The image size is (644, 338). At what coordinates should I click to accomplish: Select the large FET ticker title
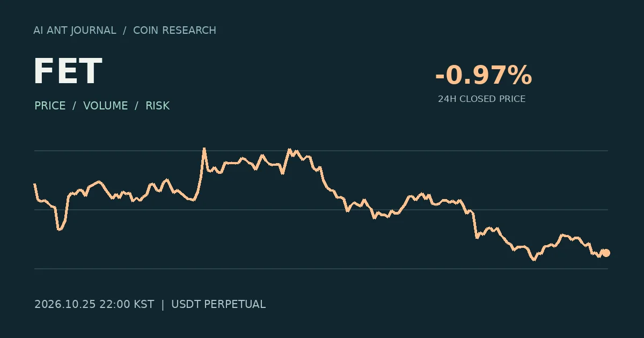tap(68, 71)
